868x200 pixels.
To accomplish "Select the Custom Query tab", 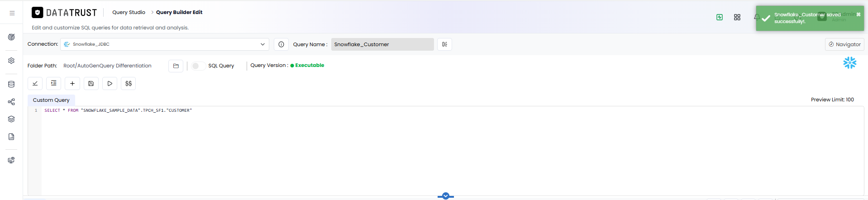I will click(51, 100).
